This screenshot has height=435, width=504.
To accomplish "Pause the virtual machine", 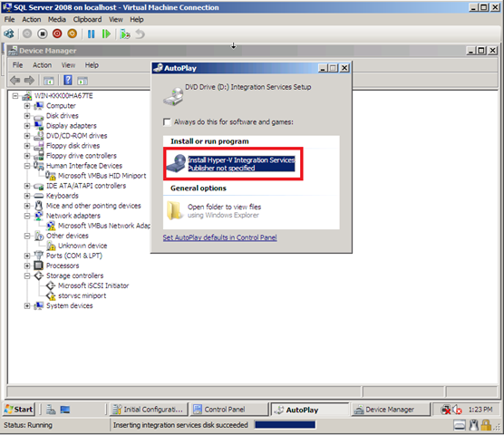I will click(x=92, y=34).
